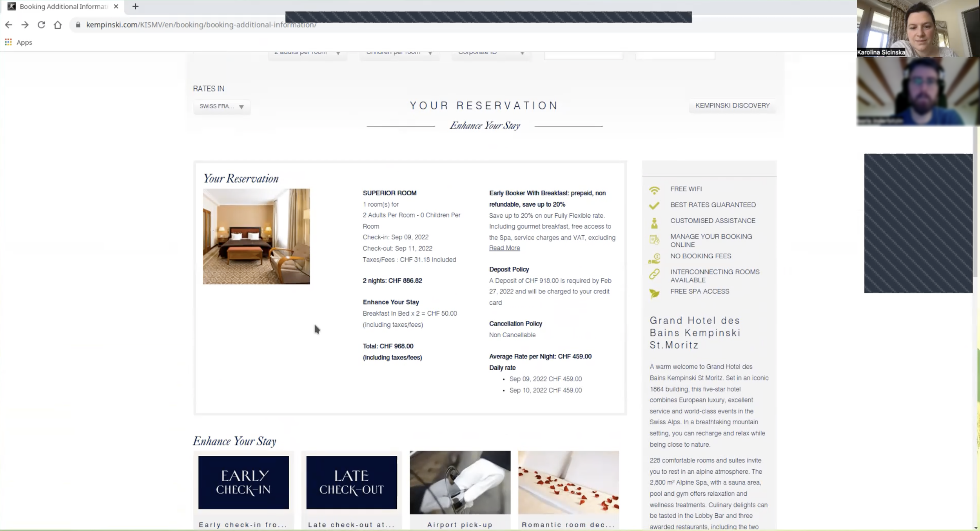Click the Your Reservation booking tab

click(x=241, y=178)
